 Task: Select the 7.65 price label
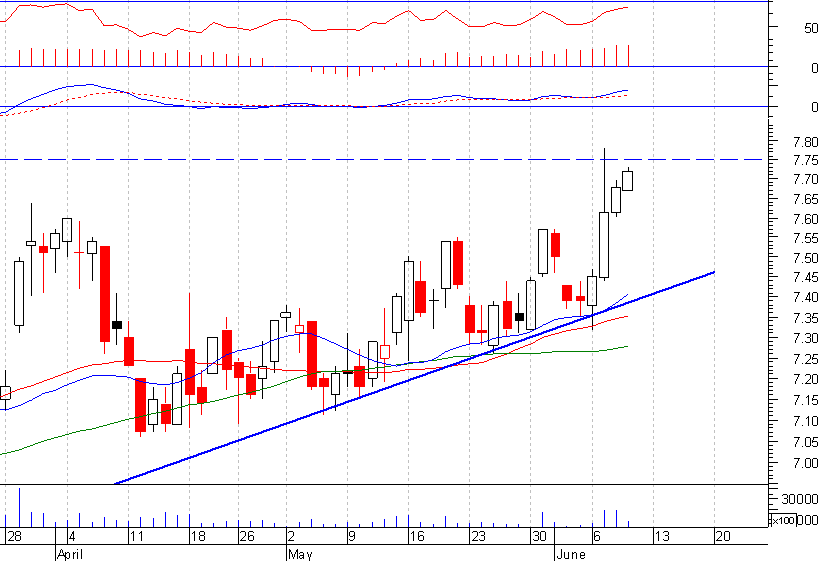(805, 199)
